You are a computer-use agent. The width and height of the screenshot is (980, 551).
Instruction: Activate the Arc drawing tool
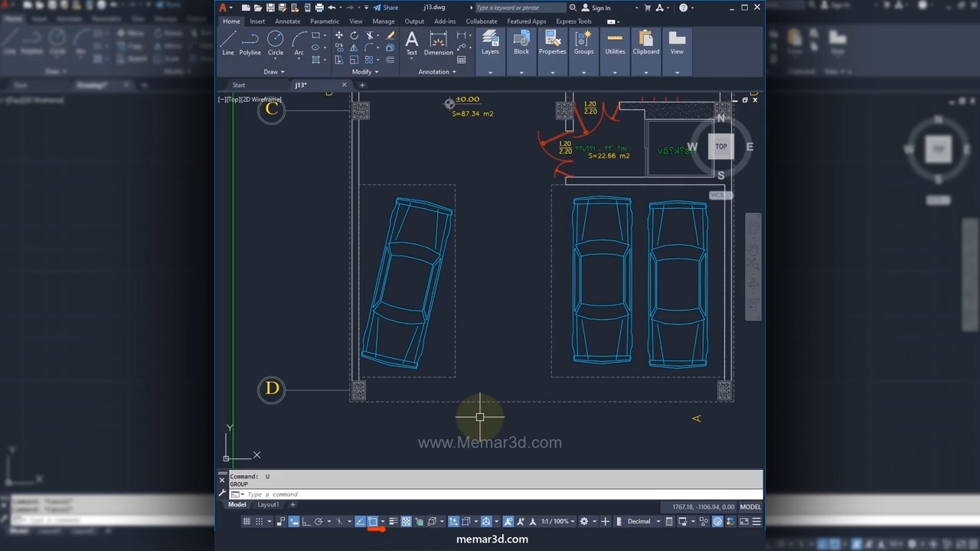(x=299, y=41)
